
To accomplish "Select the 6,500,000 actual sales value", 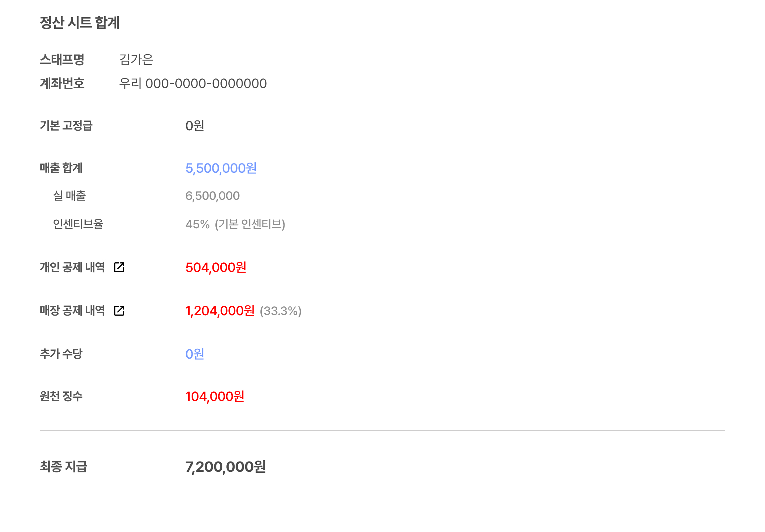I will tap(212, 196).
